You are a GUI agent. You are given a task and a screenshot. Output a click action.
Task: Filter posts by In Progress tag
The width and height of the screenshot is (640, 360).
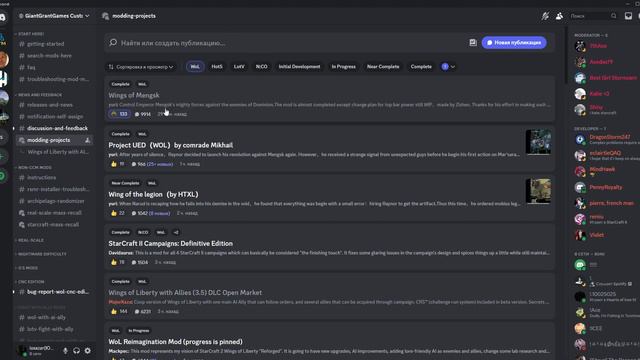click(343, 67)
